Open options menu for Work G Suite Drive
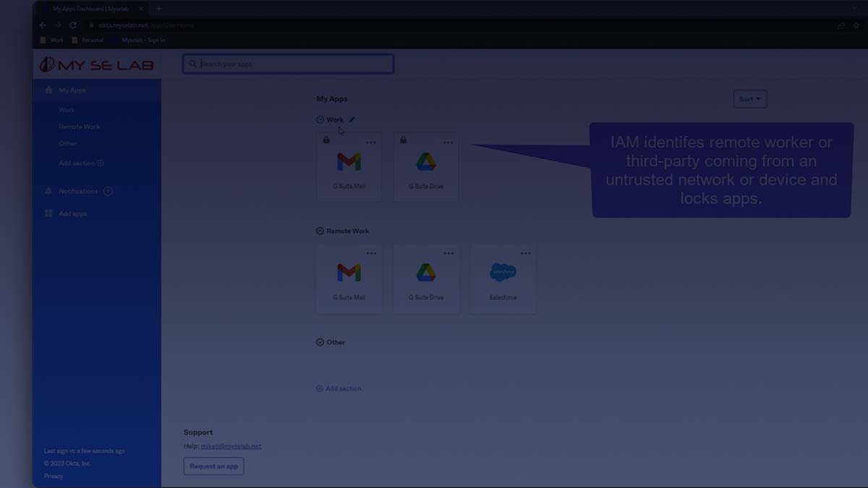Screen dimensions: 868x488 click(x=448, y=142)
